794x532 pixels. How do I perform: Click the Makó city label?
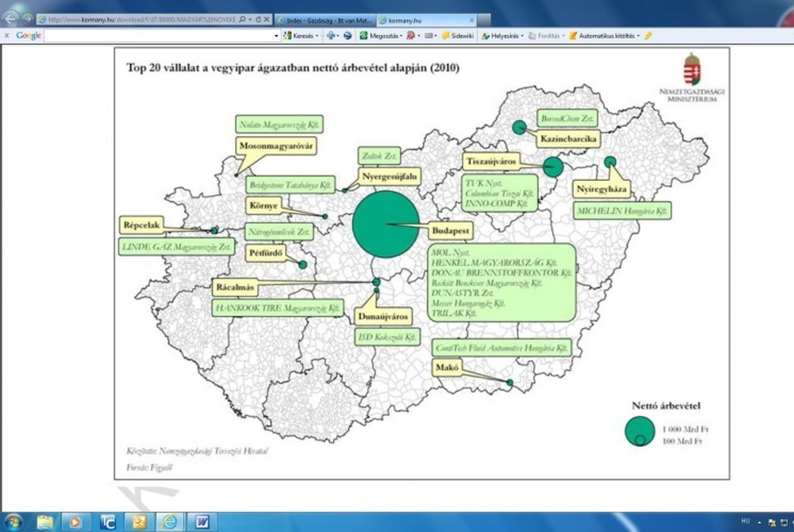click(x=447, y=368)
